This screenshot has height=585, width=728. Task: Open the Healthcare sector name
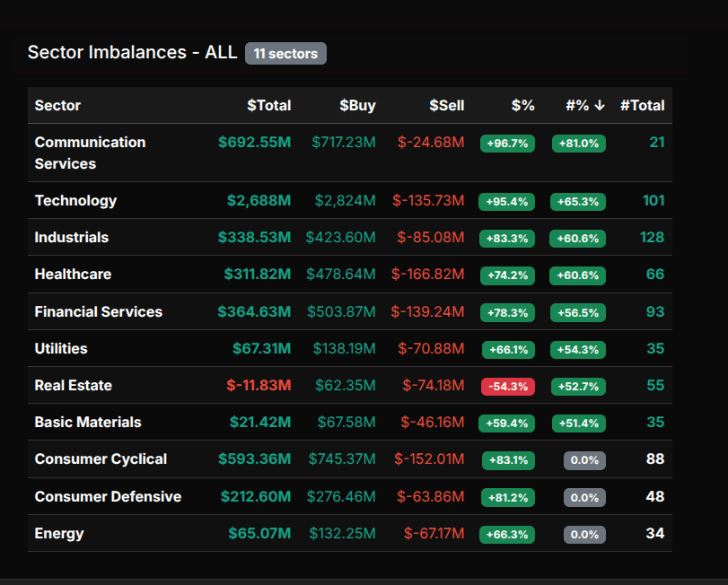[73, 274]
